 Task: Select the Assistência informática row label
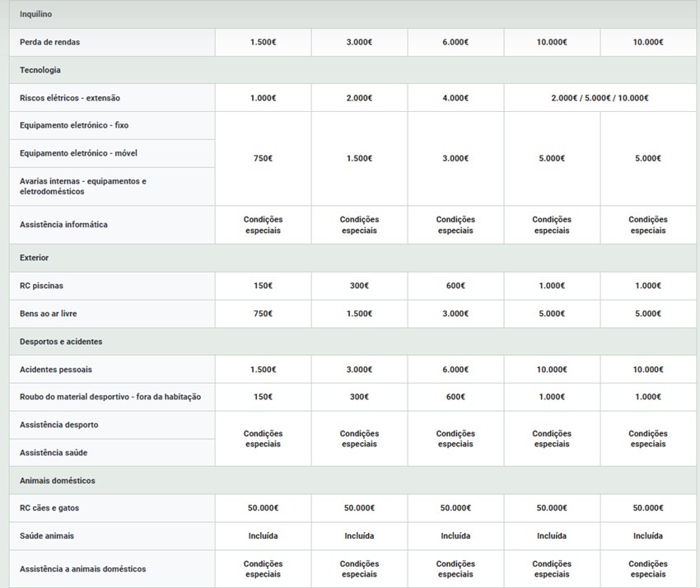point(63,225)
